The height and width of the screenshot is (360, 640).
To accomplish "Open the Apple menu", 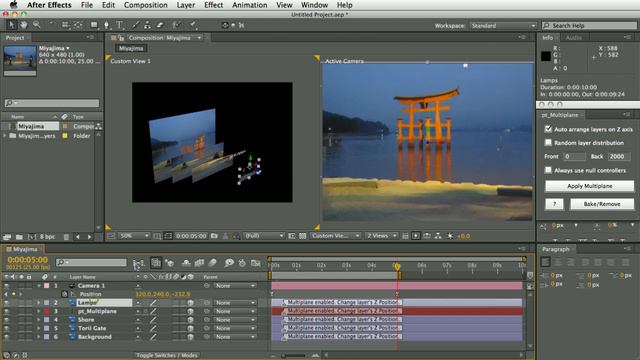I will (14, 5).
